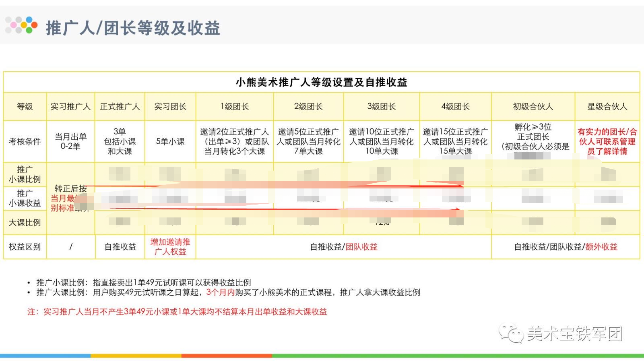Select the table title 小熊美术推广人等级设置及自推收益

[321, 83]
